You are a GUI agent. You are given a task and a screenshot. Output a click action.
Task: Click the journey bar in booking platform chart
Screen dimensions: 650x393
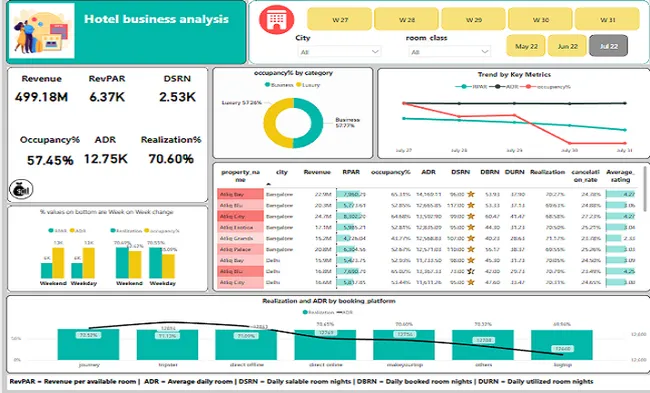pyautogui.click(x=88, y=344)
